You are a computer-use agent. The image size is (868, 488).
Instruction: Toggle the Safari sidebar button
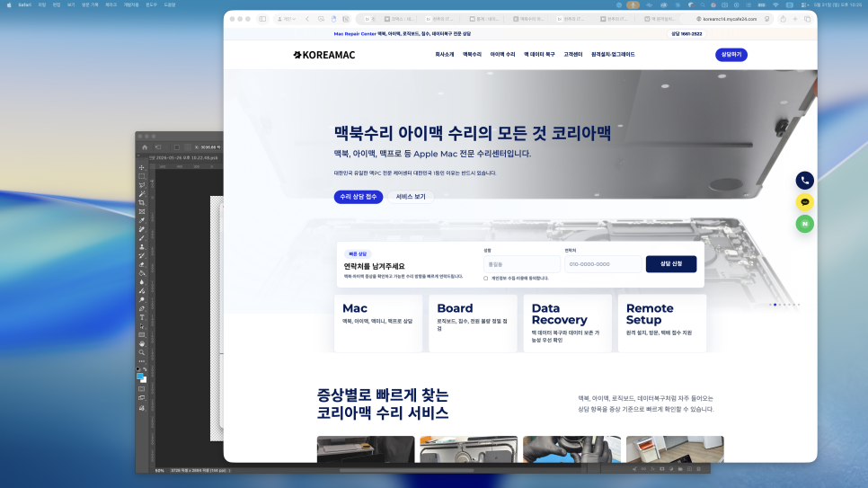[262, 19]
